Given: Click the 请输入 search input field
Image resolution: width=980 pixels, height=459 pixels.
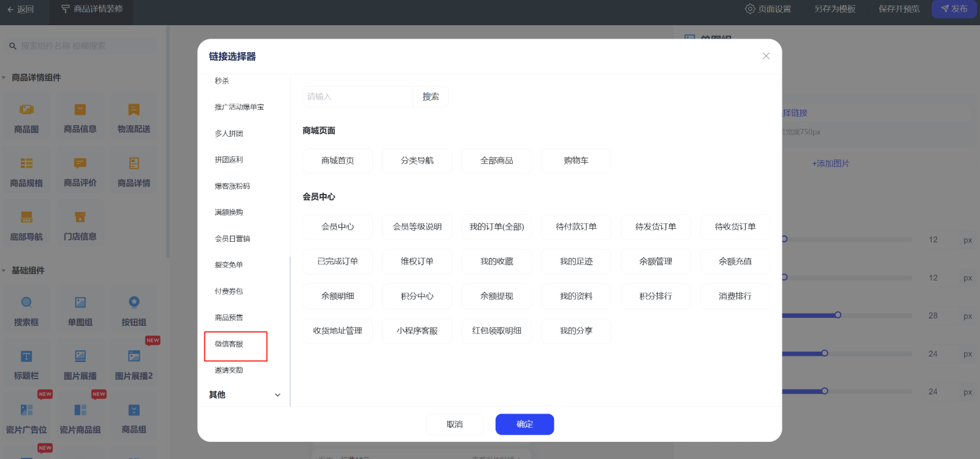Looking at the screenshot, I should pyautogui.click(x=357, y=97).
